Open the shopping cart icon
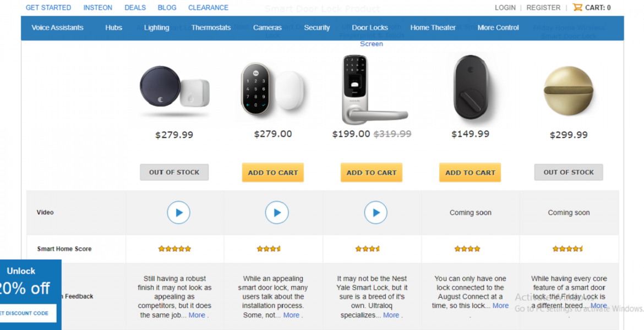The width and height of the screenshot is (644, 330). click(577, 8)
